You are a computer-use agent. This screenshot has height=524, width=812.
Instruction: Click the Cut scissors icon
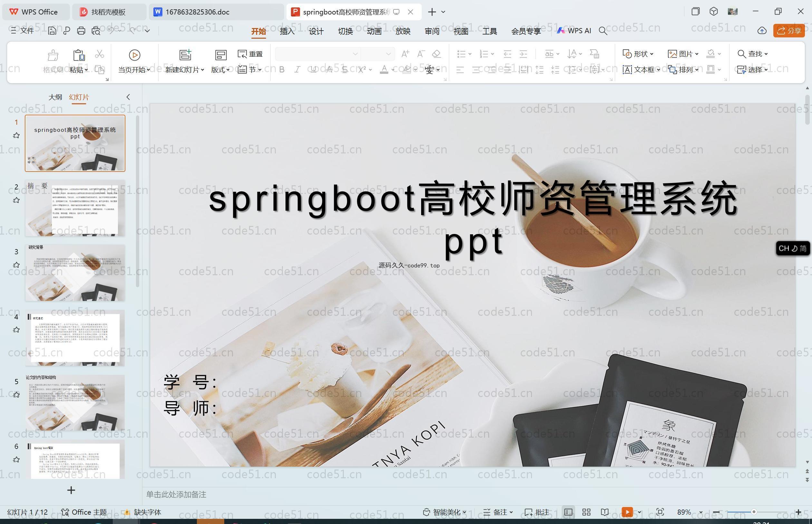point(99,54)
